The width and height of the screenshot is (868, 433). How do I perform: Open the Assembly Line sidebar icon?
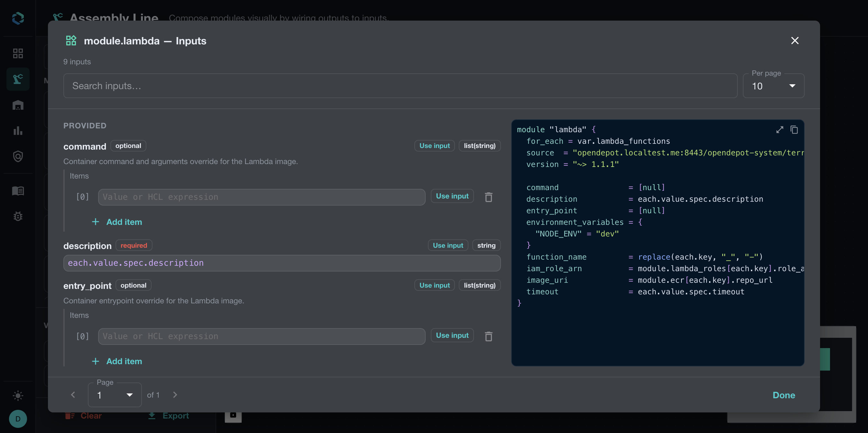point(18,79)
